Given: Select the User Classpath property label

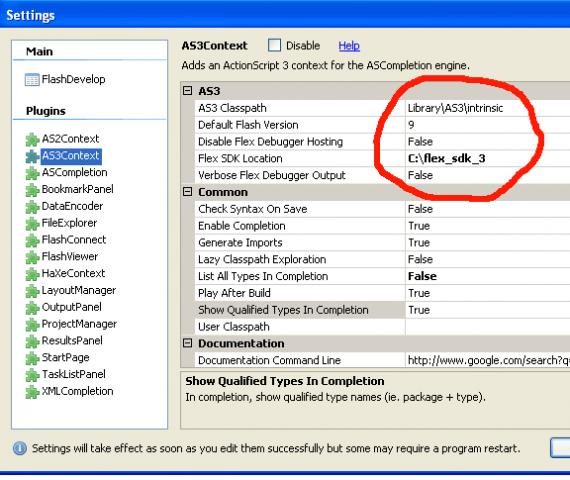Looking at the screenshot, I should (x=234, y=327).
